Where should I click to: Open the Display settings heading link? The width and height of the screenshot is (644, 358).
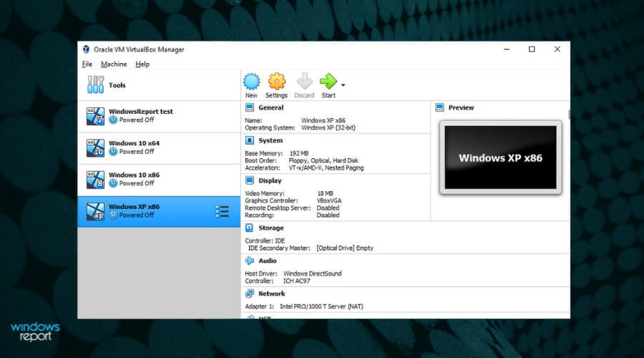coord(270,180)
